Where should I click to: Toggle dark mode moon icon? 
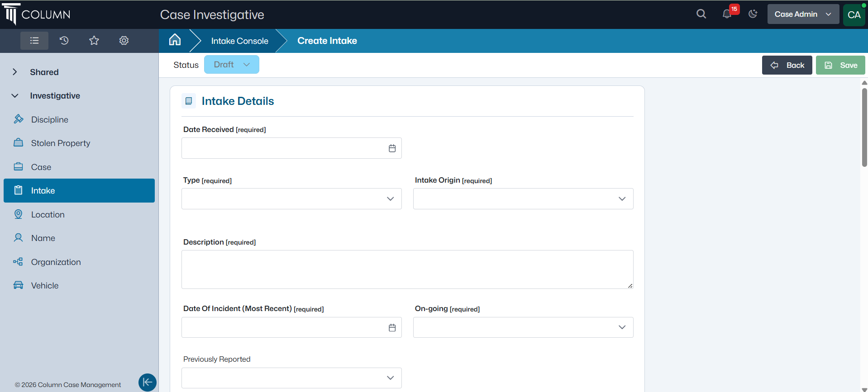(x=753, y=14)
